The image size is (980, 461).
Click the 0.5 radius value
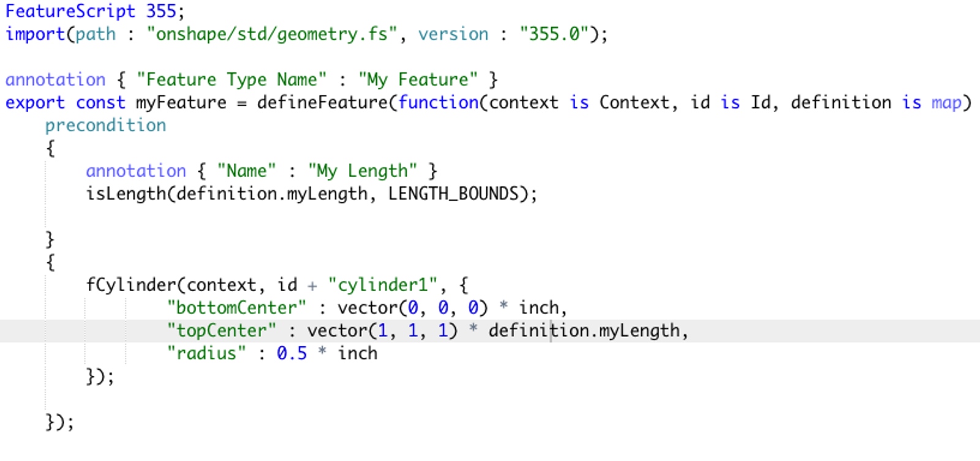coord(292,354)
